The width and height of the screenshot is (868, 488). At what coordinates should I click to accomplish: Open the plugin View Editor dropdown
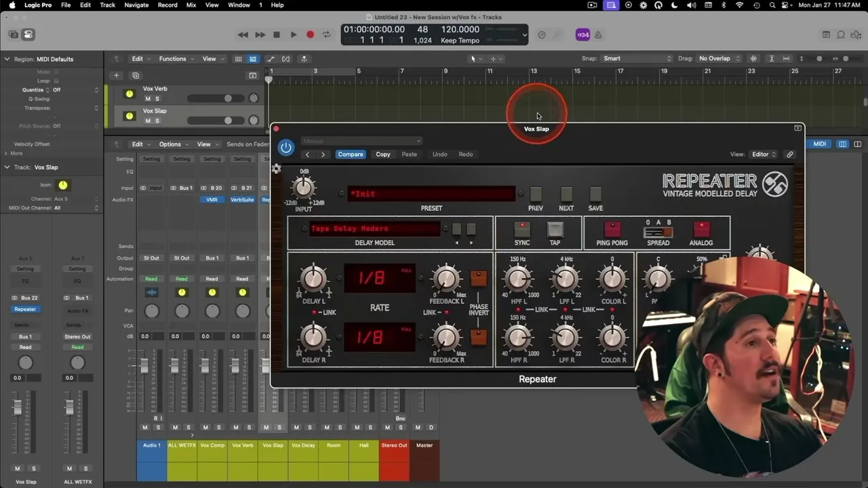(764, 155)
